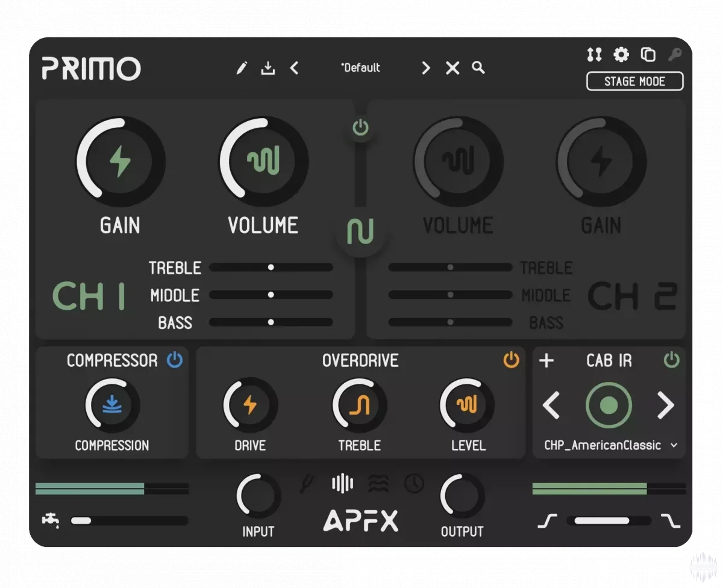Screen dimensions: 723x588
Task: Select the CH 2 channel label
Action: pos(633,296)
